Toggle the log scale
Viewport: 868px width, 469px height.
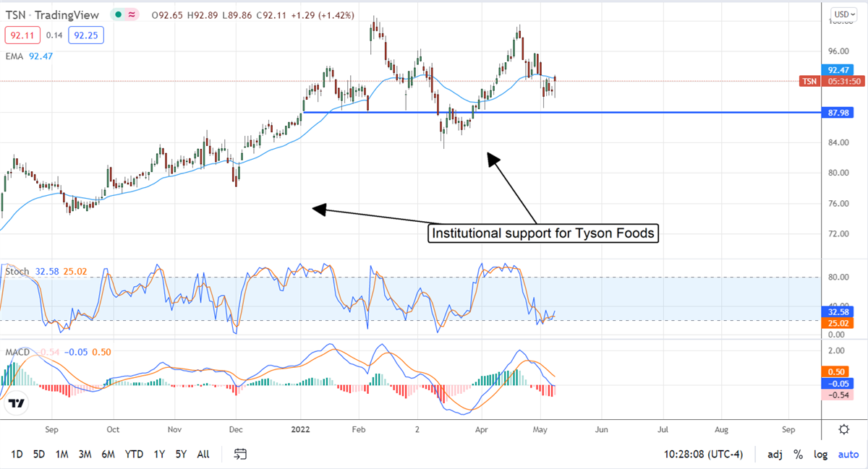(x=821, y=455)
